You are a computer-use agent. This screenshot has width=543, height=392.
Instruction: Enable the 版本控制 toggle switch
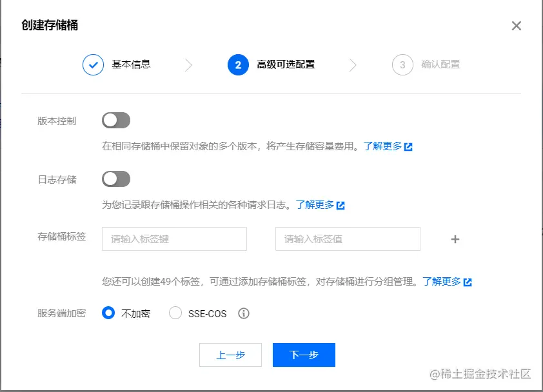116,121
